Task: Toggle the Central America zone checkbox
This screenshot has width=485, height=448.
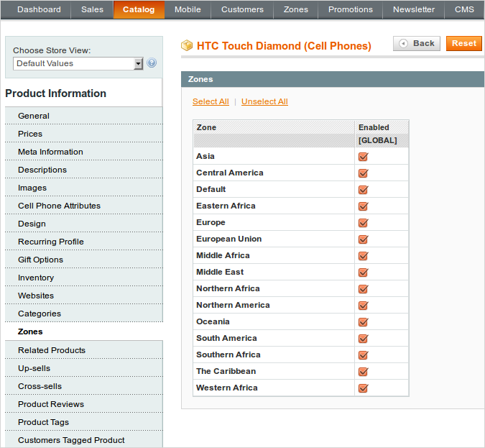Action: click(x=363, y=173)
